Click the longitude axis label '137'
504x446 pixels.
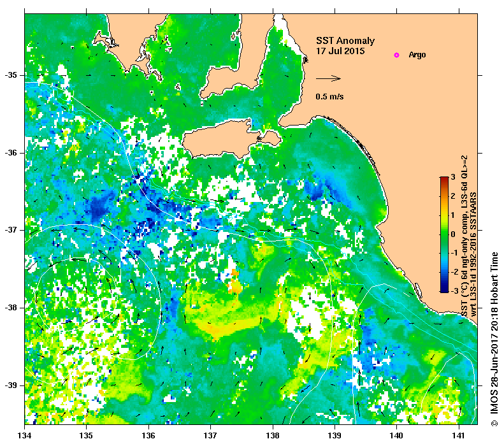pos(210,435)
